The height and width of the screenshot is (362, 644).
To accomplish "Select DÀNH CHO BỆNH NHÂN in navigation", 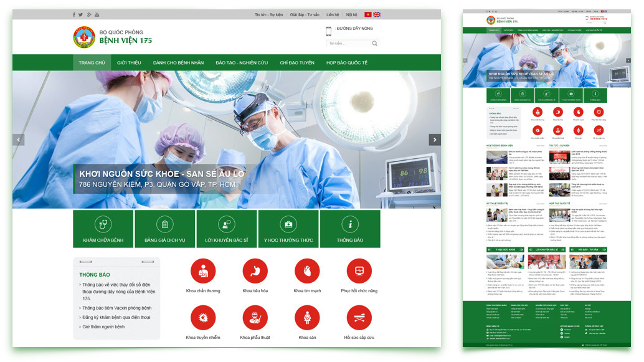I will [x=178, y=63].
